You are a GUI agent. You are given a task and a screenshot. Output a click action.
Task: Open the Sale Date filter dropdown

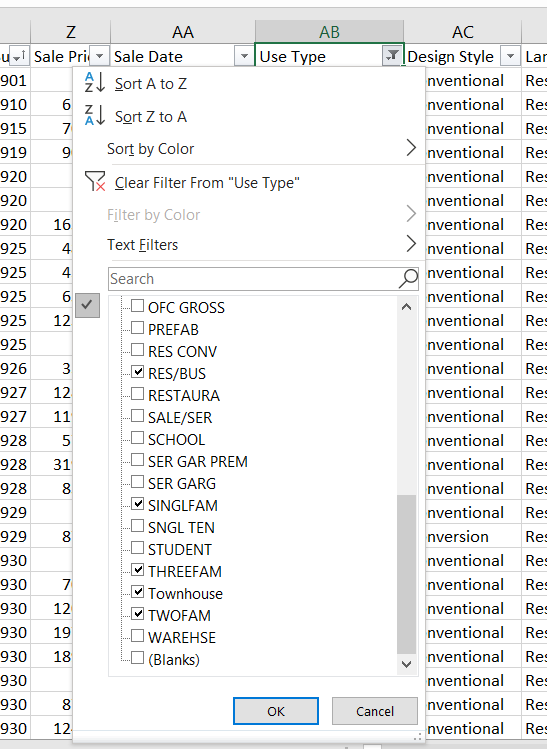(244, 56)
